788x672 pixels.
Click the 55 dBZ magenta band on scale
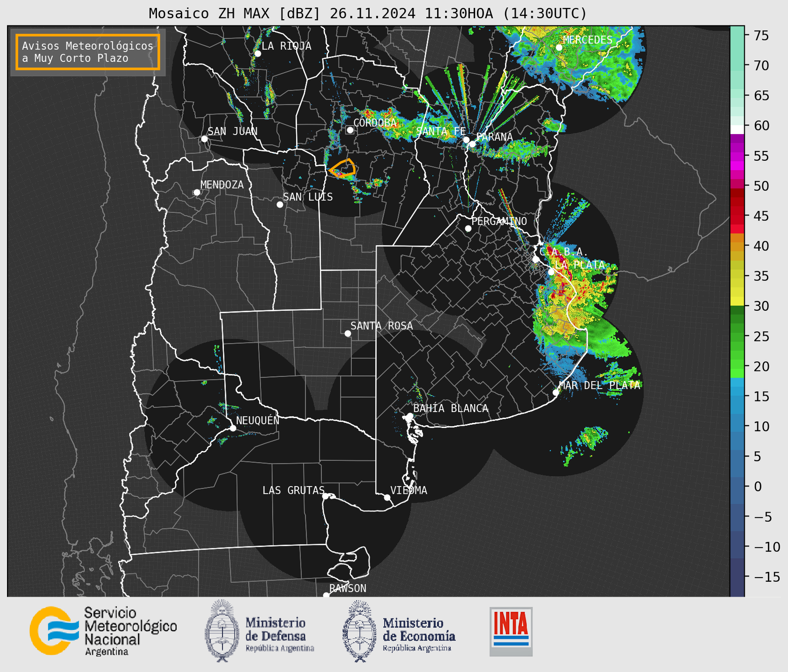tap(737, 156)
